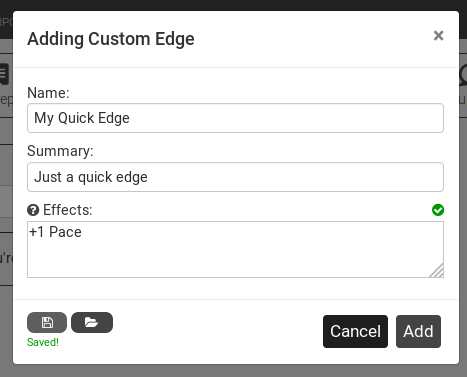Focus the Summary field with Just a quick edge

(x=235, y=177)
